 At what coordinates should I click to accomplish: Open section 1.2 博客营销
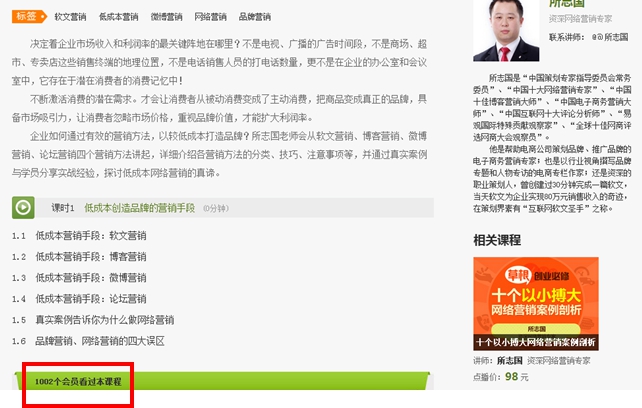point(79,257)
